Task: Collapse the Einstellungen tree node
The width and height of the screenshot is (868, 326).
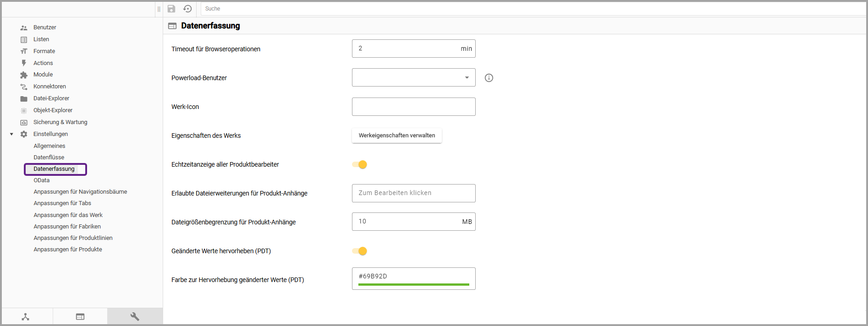Action: pos(12,134)
